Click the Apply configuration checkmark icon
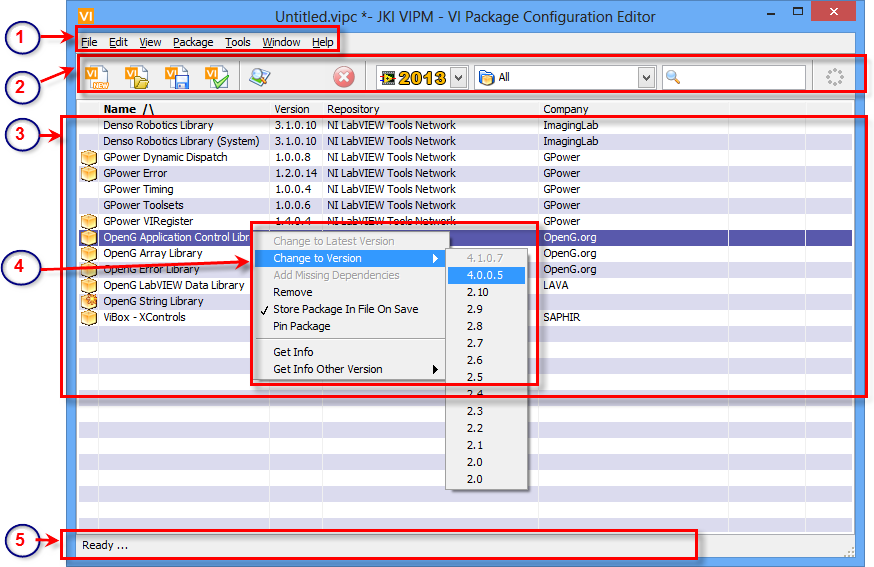Screen dimensions: 874x567 click(x=217, y=77)
